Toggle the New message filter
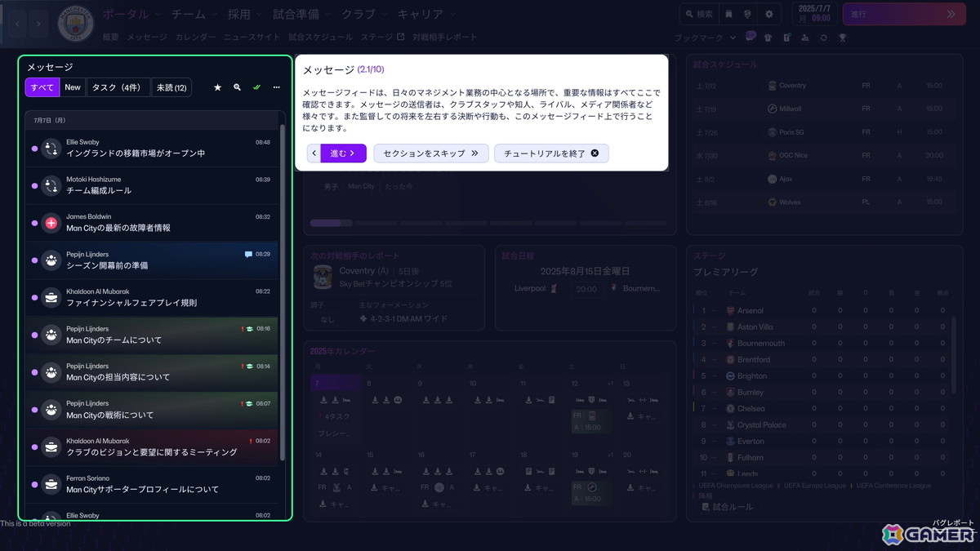This screenshot has height=551, width=980. coord(73,87)
